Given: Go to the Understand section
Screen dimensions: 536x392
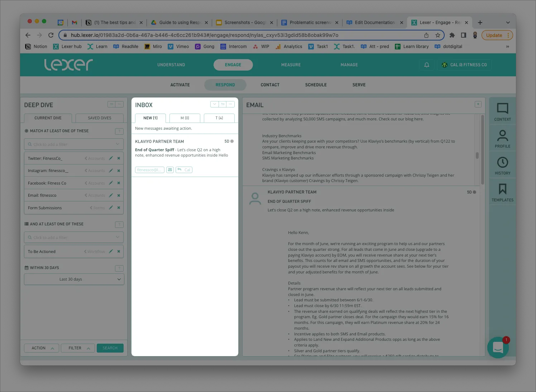Looking at the screenshot, I should click(x=171, y=65).
